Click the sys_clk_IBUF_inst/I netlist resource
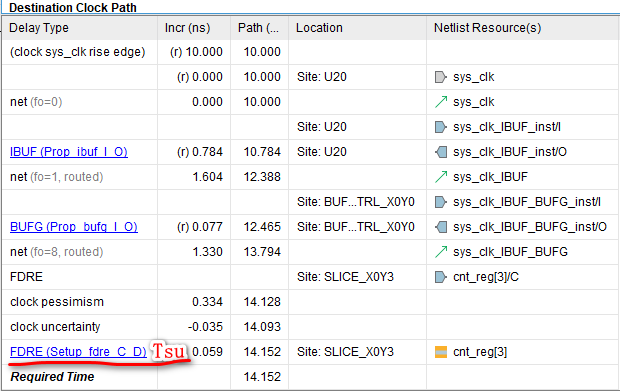Screen dimensions: 620x391 click(x=507, y=127)
